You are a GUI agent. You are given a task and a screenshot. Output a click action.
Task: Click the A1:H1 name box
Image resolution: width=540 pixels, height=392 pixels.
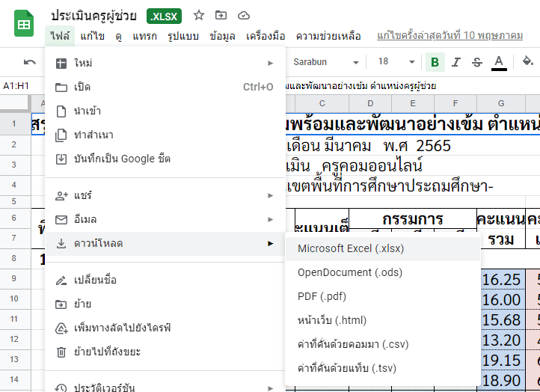pyautogui.click(x=16, y=86)
